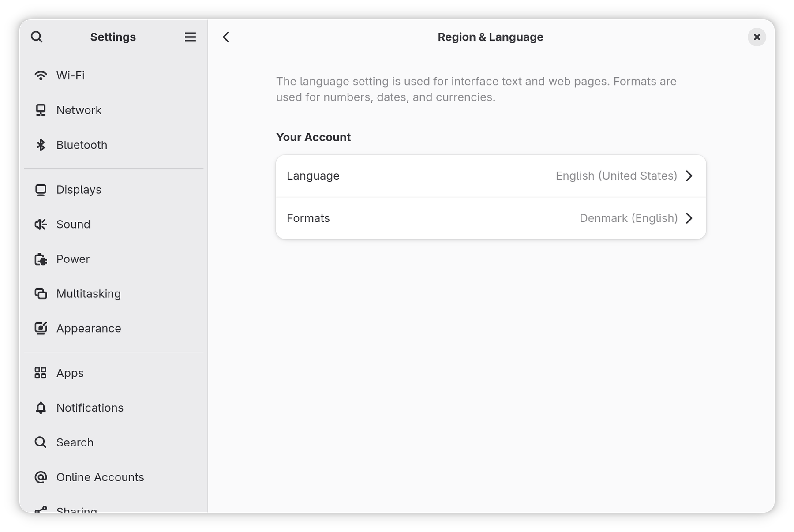Select the Search settings entry
This screenshot has height=532, width=794.
75,442
